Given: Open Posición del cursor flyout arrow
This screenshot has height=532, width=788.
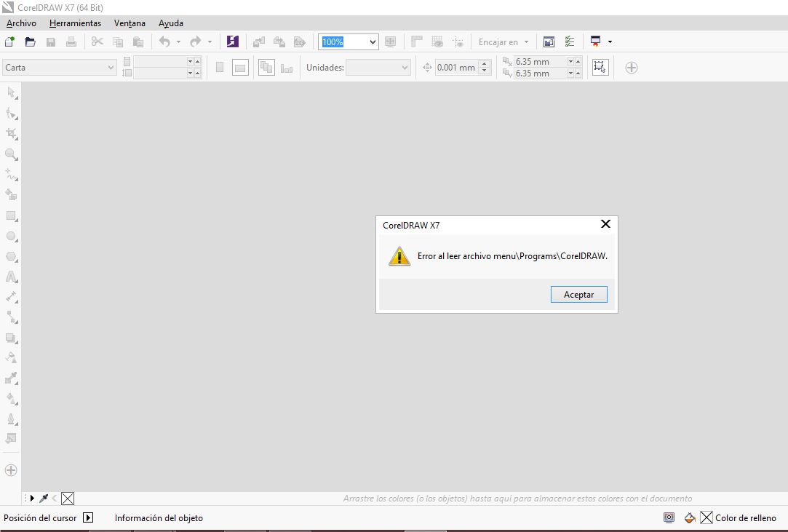Looking at the screenshot, I should (88, 517).
